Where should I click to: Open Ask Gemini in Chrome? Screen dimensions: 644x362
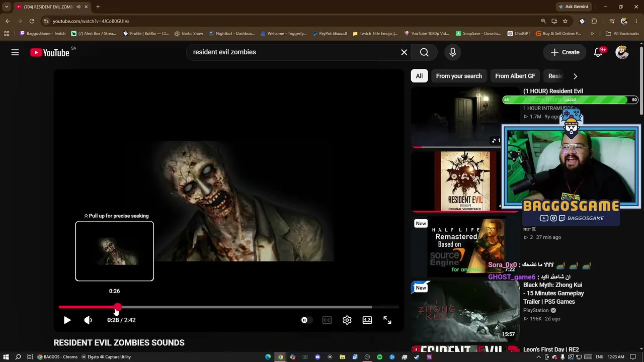click(x=573, y=7)
